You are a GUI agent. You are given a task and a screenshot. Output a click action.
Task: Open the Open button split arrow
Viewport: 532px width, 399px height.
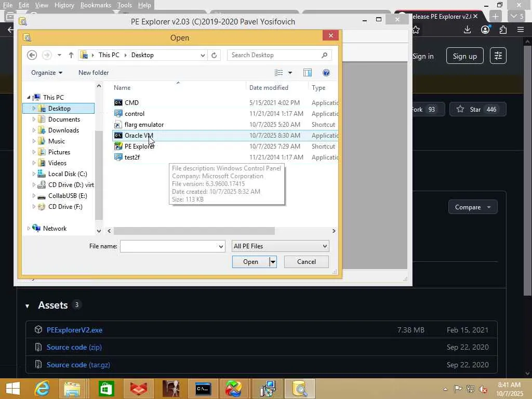[x=273, y=262]
